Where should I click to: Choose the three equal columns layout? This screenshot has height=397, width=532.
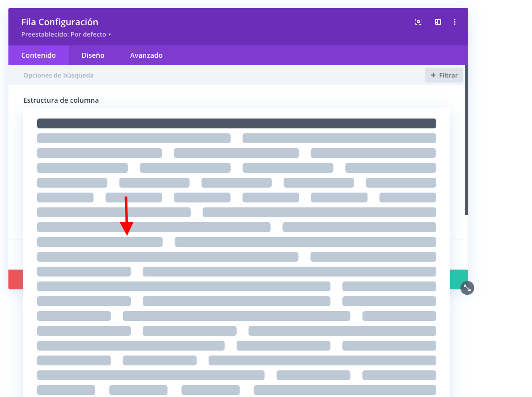coord(237,153)
